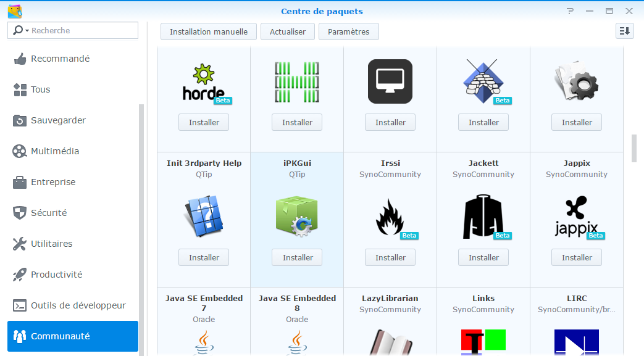Click the LIRC package icon

click(577, 342)
